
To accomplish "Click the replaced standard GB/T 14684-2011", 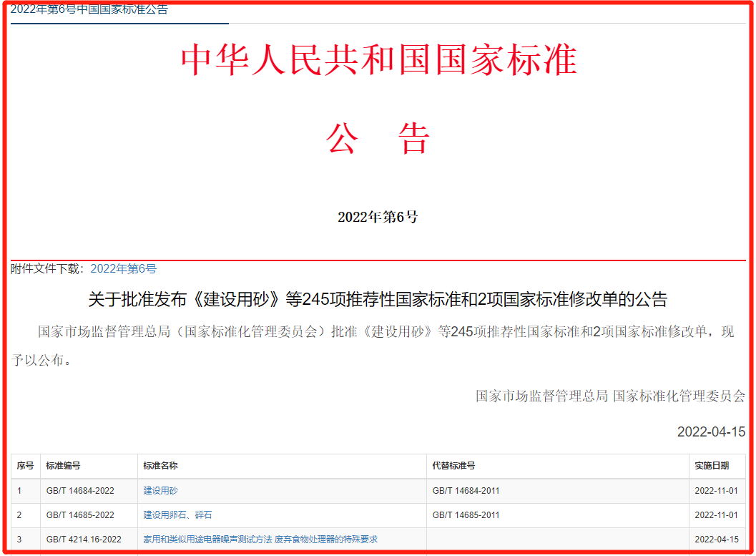I will pyautogui.click(x=466, y=491).
